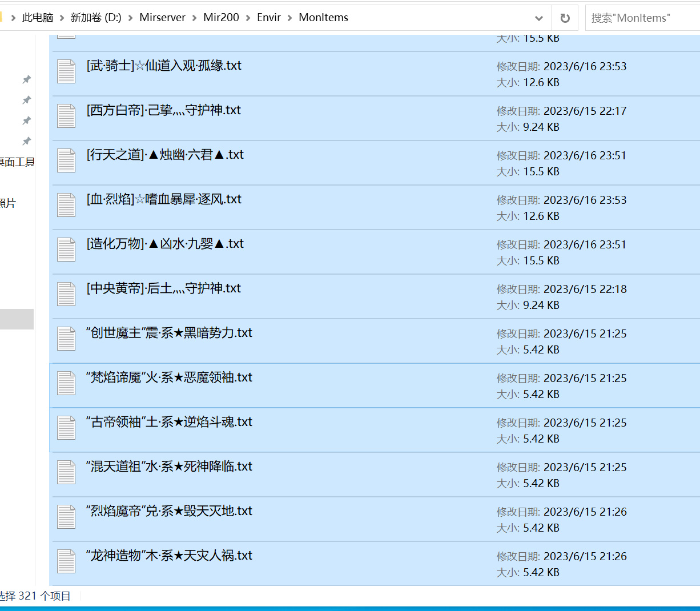Click file icon of 土·系★逆焰斗魂.txt
700x611 pixels.
66,428
